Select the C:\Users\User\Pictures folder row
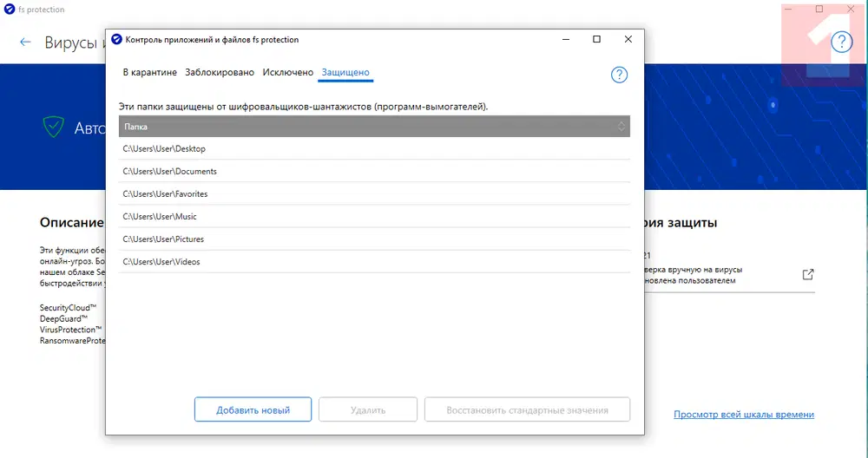868x458 pixels. [x=374, y=239]
